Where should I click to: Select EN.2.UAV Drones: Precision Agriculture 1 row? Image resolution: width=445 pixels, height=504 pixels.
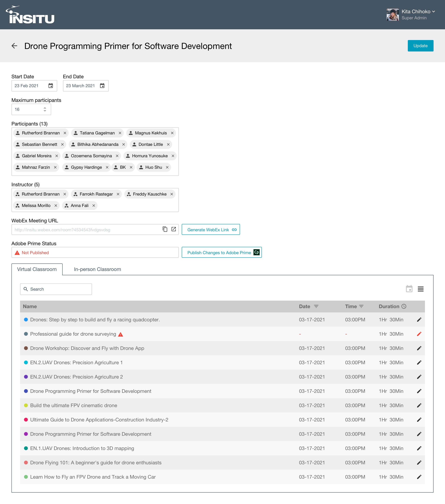(x=222, y=362)
